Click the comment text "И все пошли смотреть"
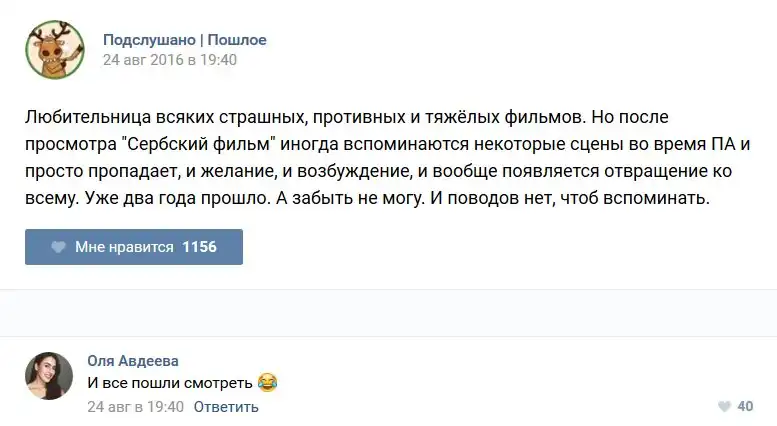This screenshot has height=426, width=777. pyautogui.click(x=170, y=382)
